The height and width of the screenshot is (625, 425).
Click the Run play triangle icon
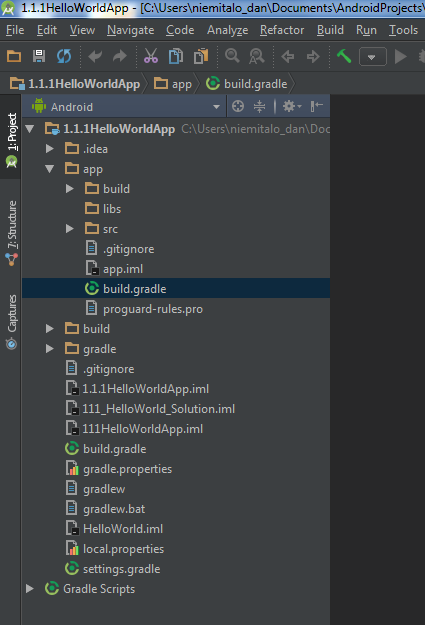(400, 56)
